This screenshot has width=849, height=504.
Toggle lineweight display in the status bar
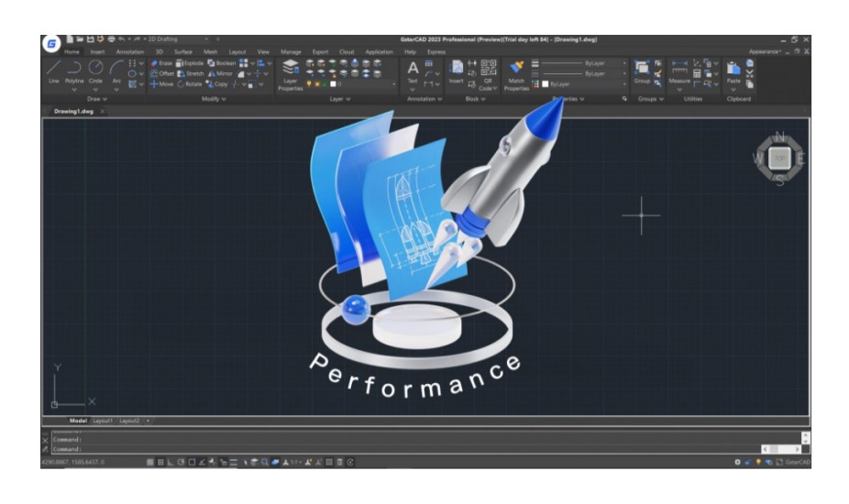point(234,463)
